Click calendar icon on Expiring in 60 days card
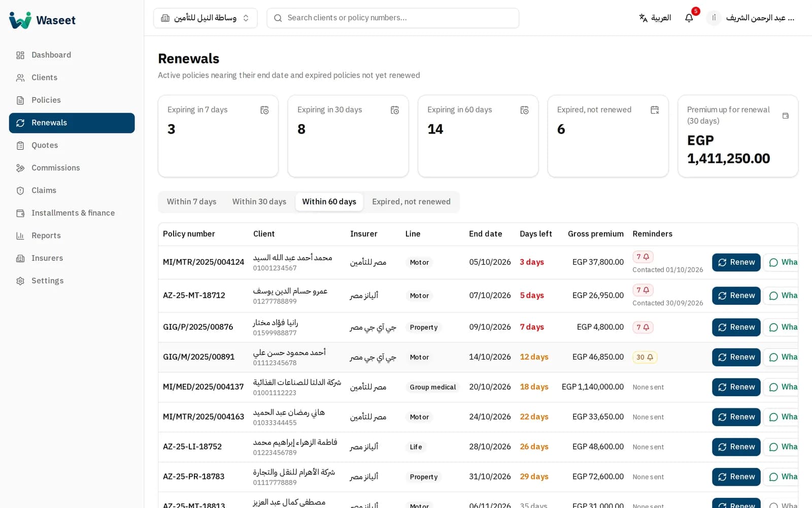Screen dimensions: 812x508 [x=524, y=110]
